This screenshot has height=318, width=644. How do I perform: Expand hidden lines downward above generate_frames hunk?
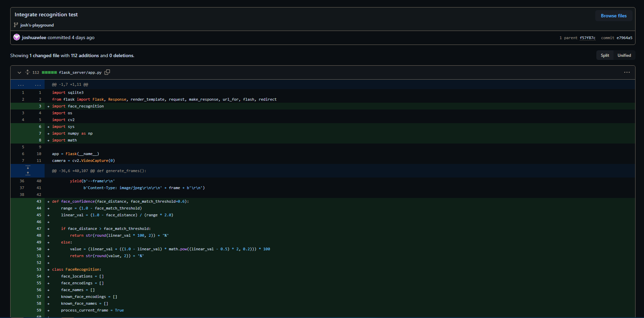tap(28, 168)
